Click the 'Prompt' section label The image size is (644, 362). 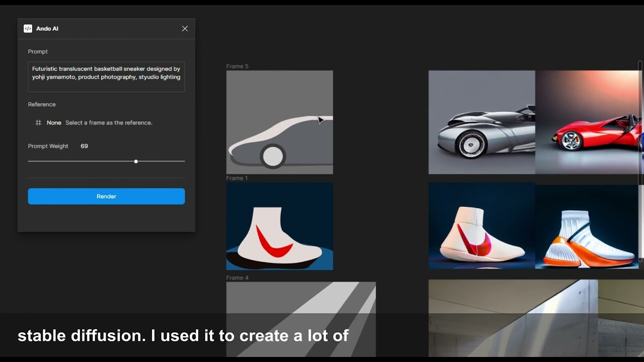coord(38,52)
